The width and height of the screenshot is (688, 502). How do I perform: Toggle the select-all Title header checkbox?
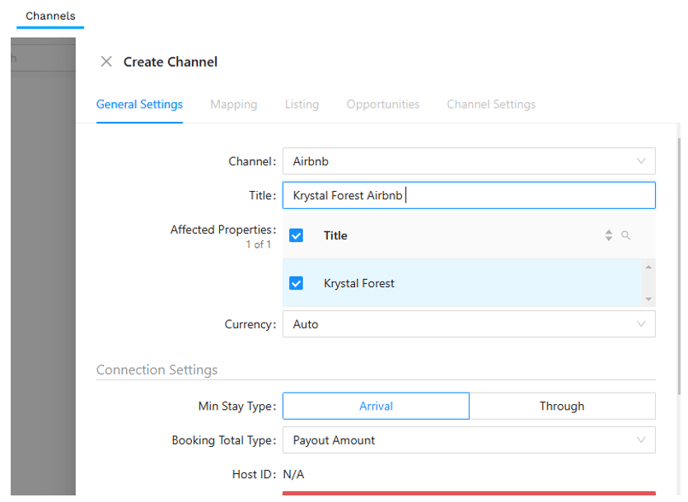(296, 236)
